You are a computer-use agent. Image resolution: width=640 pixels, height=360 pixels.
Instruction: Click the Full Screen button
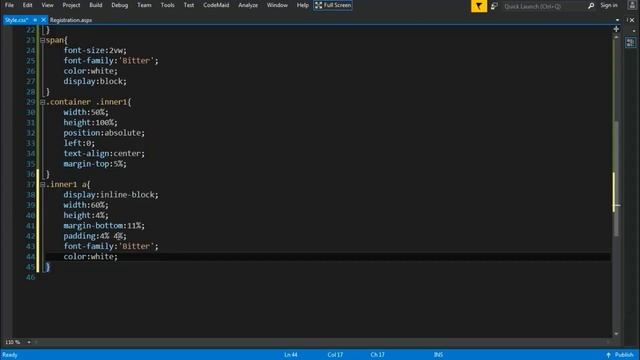click(x=333, y=5)
